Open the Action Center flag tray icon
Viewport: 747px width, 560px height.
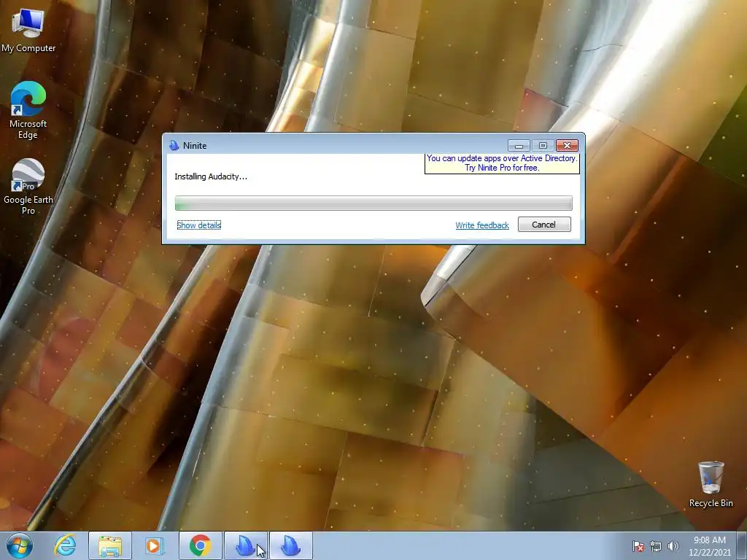[x=638, y=546]
